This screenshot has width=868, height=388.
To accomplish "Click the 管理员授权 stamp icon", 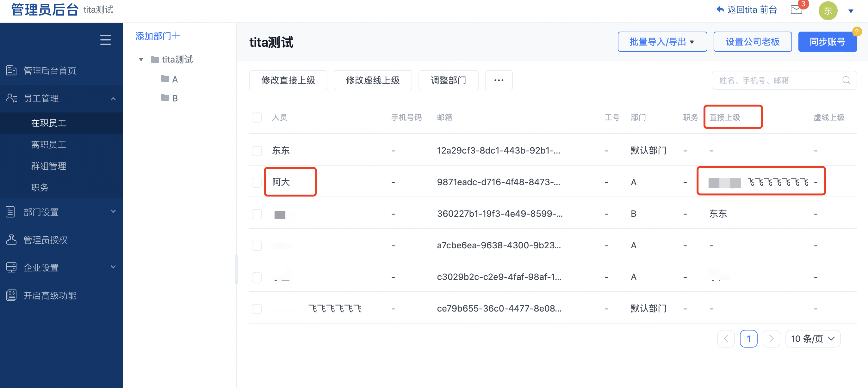I will [11, 239].
